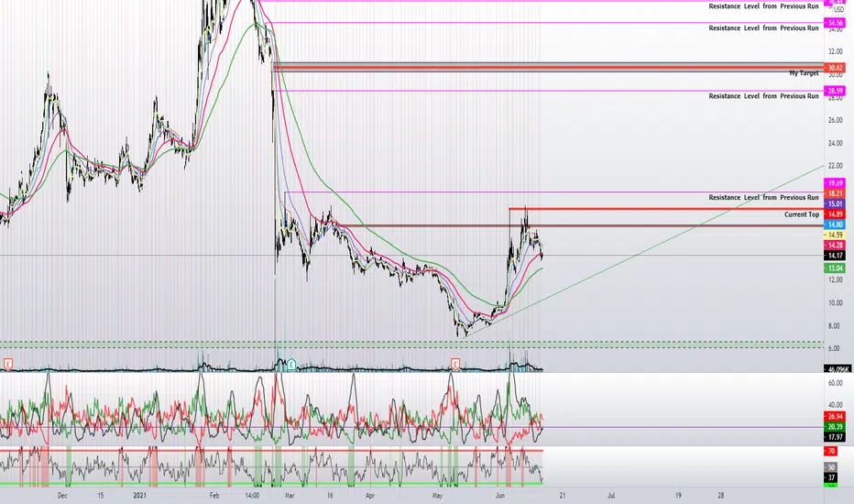Click the Jul date on time axis
Viewport: 854px width, 504px height.
click(611, 495)
